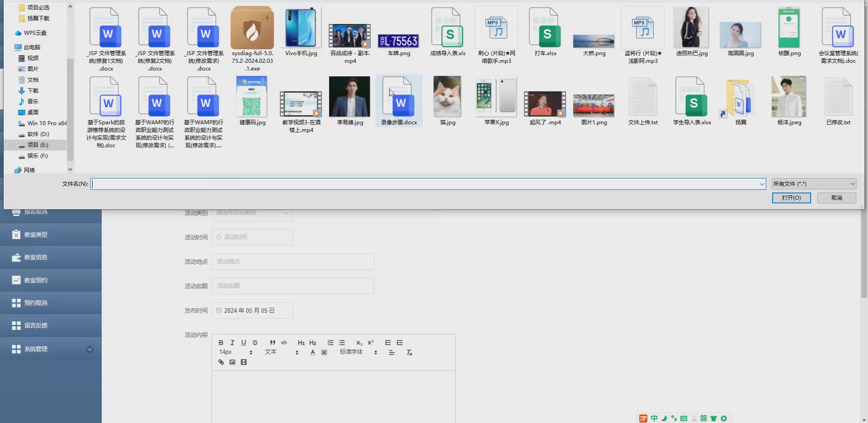
Task: Apply subscript formatting
Action: point(359,343)
